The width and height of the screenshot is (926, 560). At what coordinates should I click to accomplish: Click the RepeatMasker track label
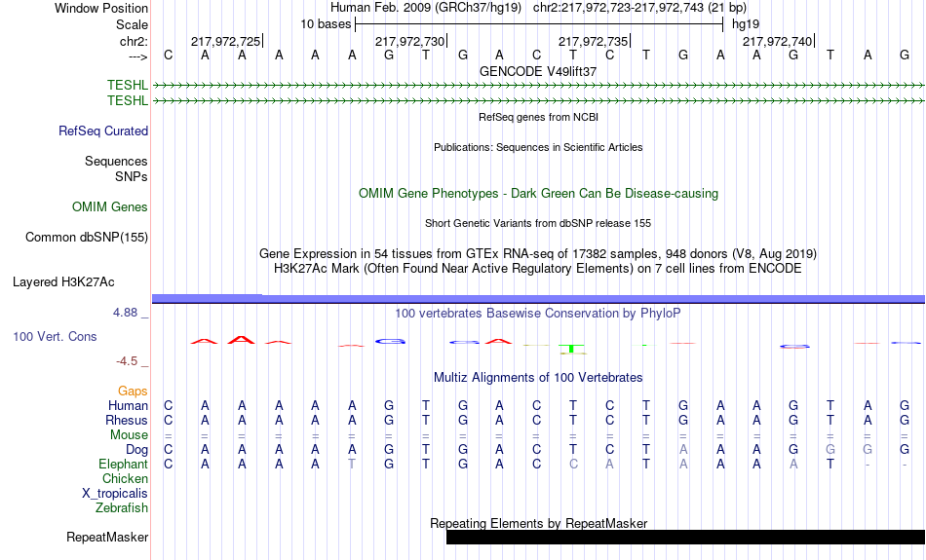tap(107, 537)
